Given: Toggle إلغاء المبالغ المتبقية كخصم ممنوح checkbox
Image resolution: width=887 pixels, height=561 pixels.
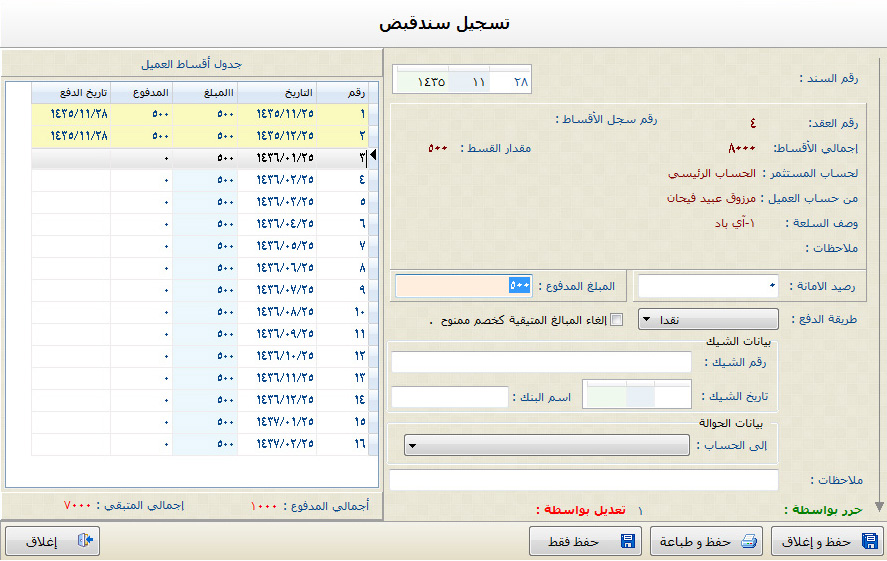Looking at the screenshot, I should (616, 320).
